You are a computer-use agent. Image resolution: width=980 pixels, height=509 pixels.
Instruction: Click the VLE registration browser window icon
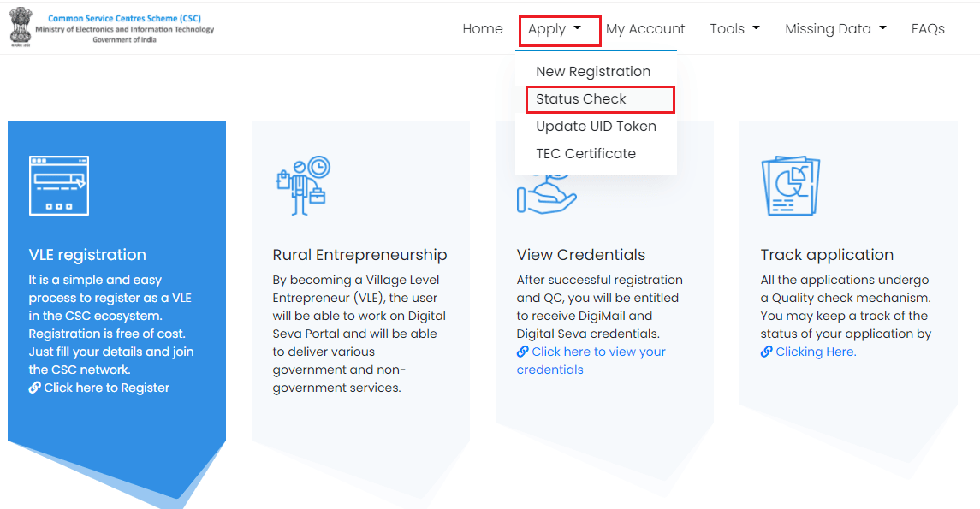(59, 186)
